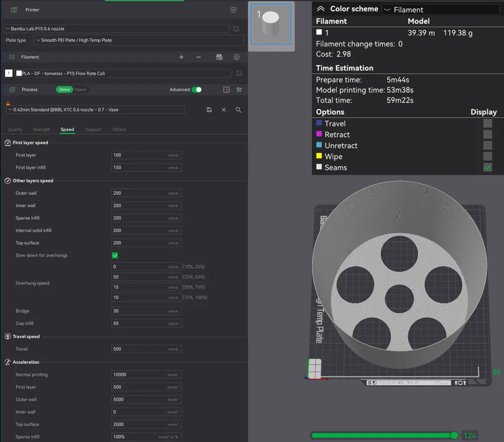The image size is (504, 442).
Task: Open printer settings gear icon
Action: tap(233, 10)
